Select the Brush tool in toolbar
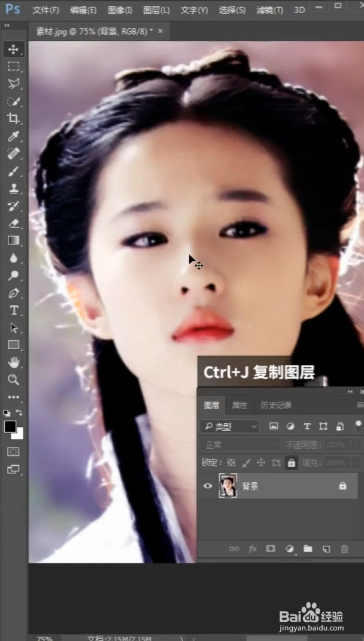Viewport: 364px width, 641px height. (x=14, y=171)
